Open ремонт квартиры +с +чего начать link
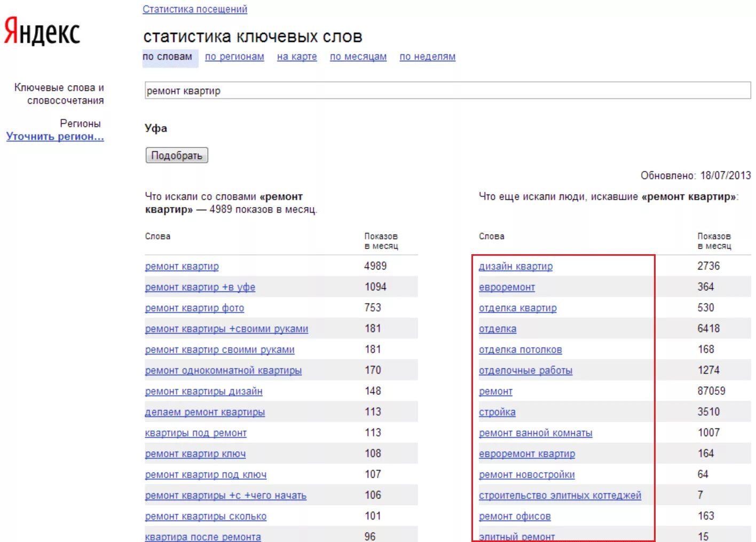 coord(226,495)
